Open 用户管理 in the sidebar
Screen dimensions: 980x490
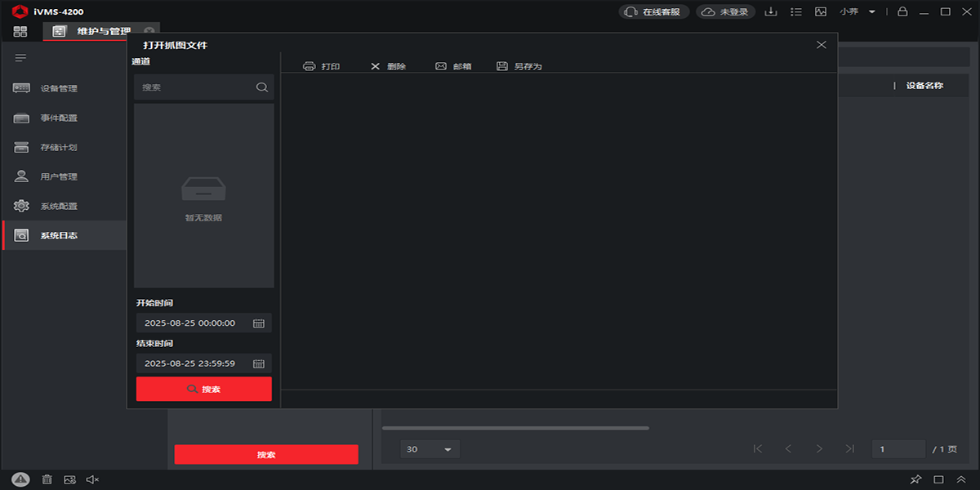(64, 176)
